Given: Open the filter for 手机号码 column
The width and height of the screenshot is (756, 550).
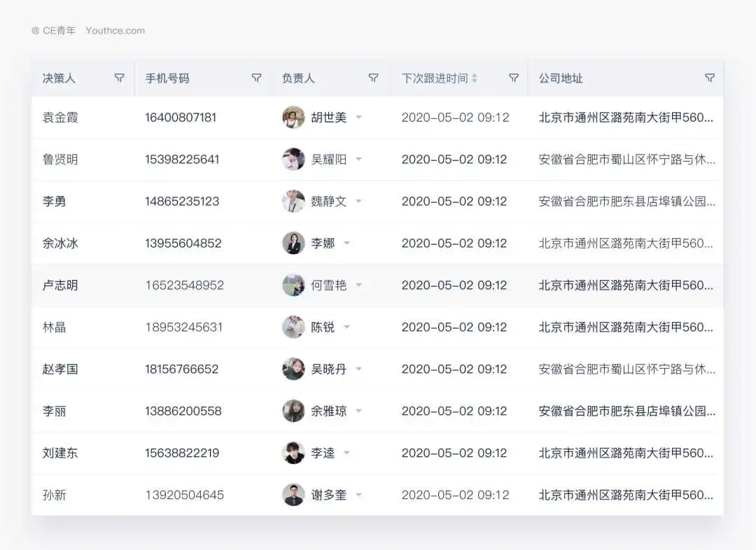Looking at the screenshot, I should click(x=256, y=78).
